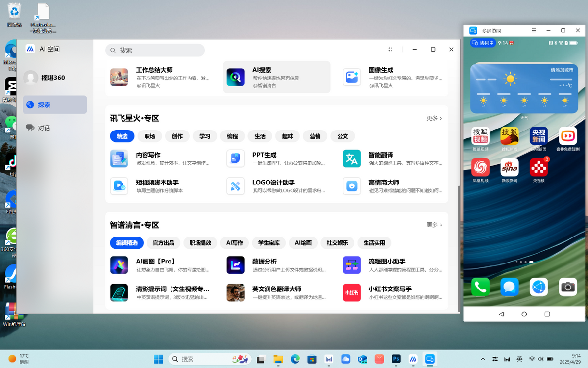The width and height of the screenshot is (588, 368).
Task: Select the AI写作 tab
Action: [235, 243]
